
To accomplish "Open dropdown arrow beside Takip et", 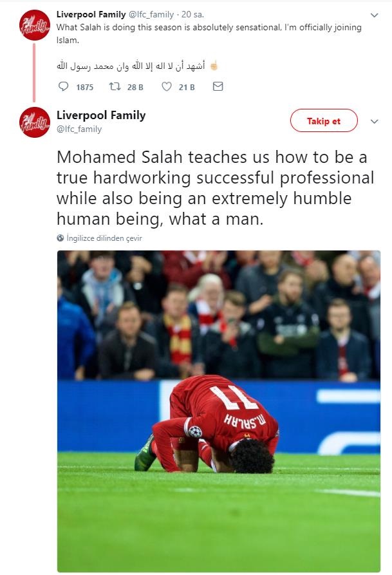I will pos(374,122).
